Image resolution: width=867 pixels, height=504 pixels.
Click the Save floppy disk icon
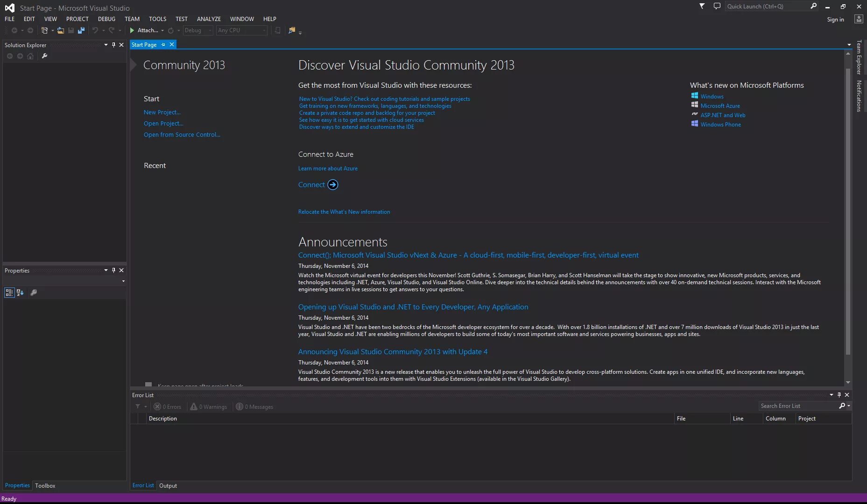[x=71, y=30]
